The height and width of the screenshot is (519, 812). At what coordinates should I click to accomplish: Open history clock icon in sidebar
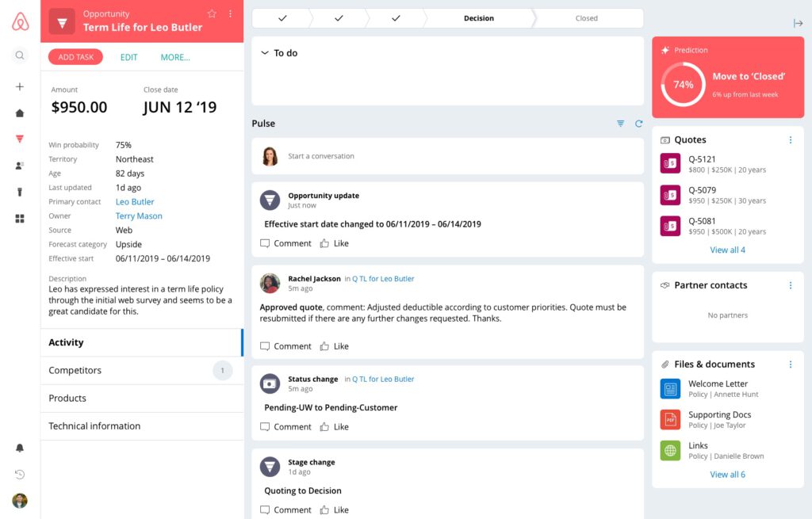(20, 474)
